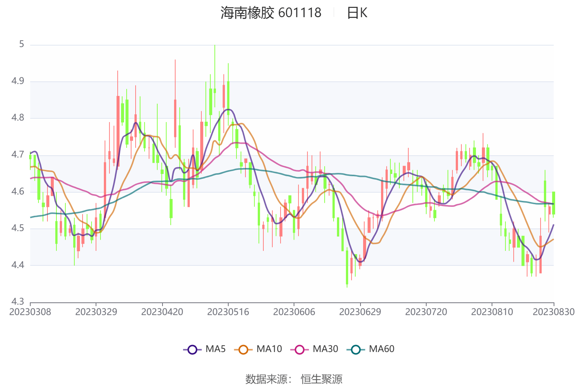Click the x-axis date 20230606
The image size is (588, 386).
point(294,312)
